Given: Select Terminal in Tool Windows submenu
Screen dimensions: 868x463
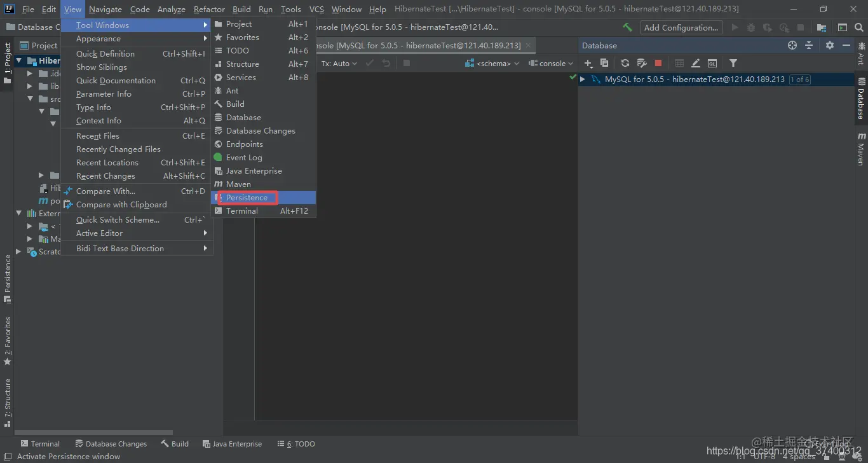Looking at the screenshot, I should pyautogui.click(x=263, y=211).
